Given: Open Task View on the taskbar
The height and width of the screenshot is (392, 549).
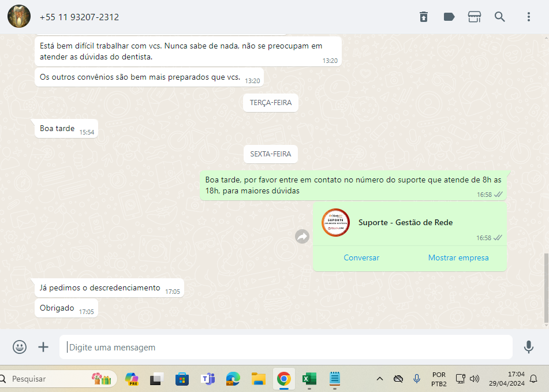Looking at the screenshot, I should (157, 379).
